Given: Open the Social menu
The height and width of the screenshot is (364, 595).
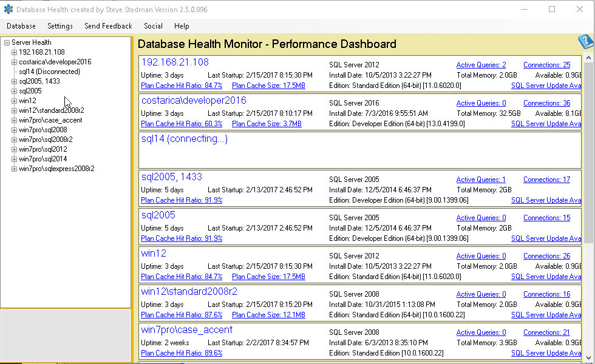Looking at the screenshot, I should click(153, 26).
